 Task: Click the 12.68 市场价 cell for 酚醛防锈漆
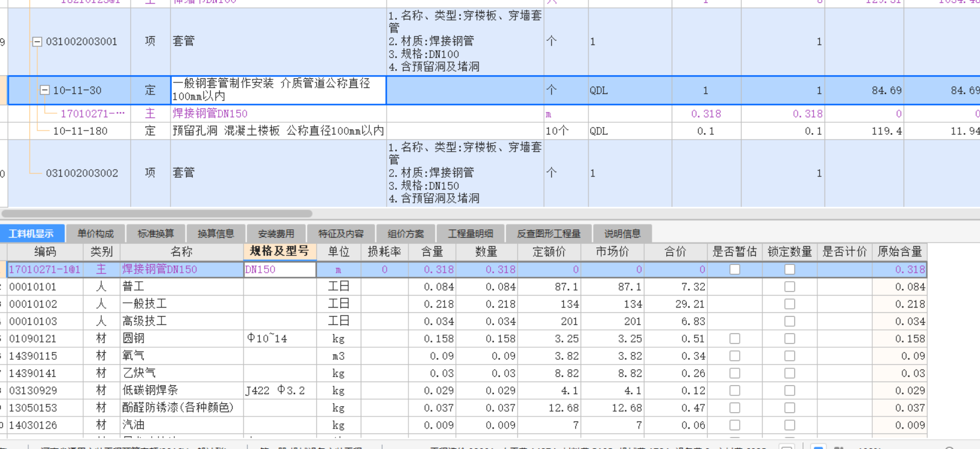613,408
